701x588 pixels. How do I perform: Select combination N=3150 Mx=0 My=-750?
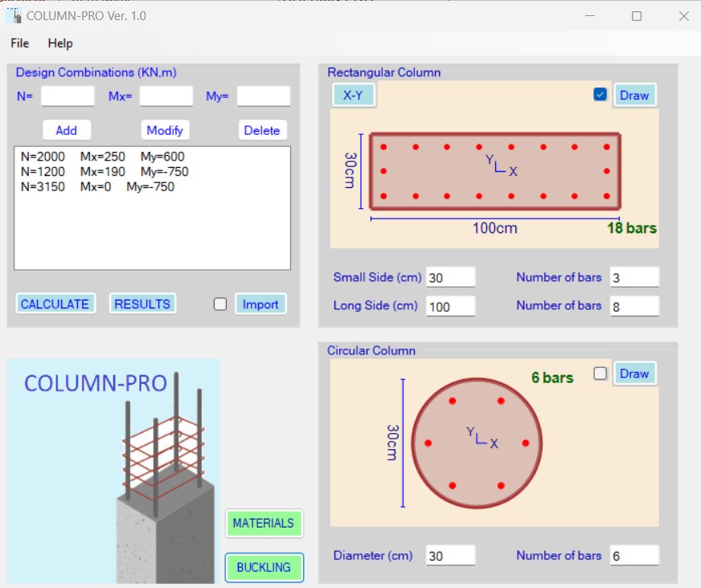[x=97, y=187]
